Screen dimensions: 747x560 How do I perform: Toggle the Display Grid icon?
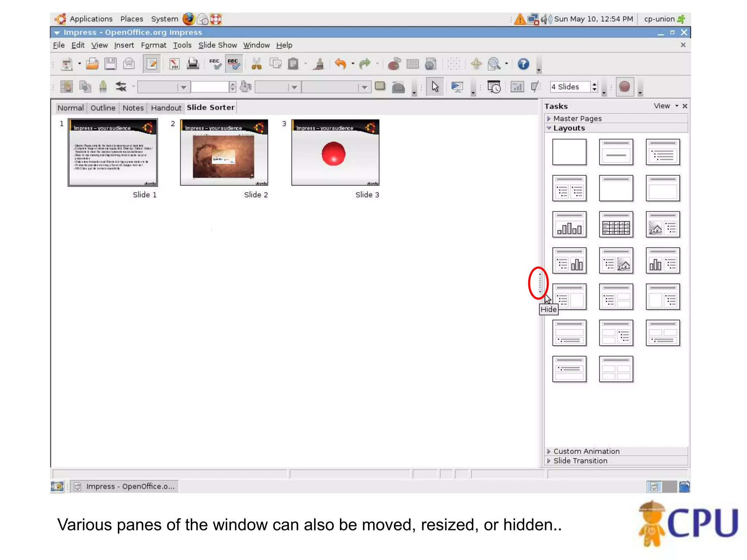point(453,64)
